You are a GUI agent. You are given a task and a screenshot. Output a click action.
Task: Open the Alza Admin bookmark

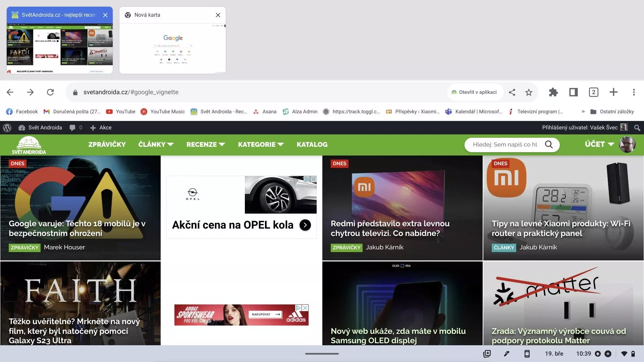[300, 112]
